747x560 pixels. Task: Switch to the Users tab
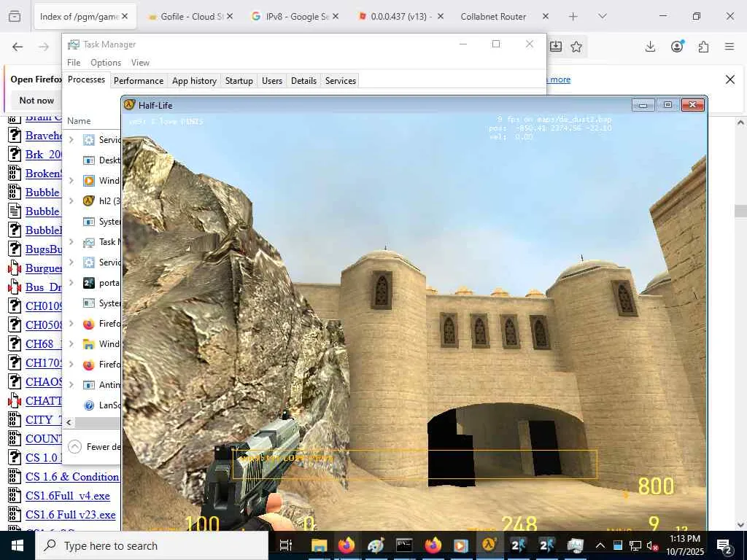[272, 80]
